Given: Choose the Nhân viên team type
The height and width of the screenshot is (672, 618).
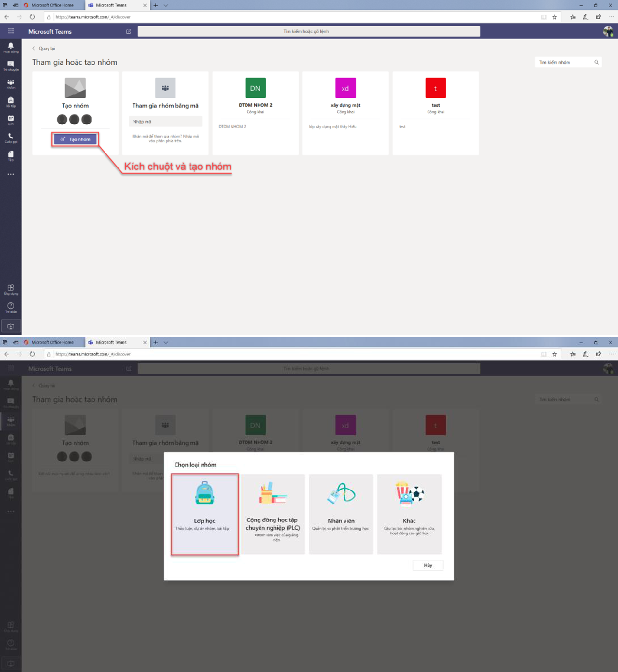Looking at the screenshot, I should (x=341, y=514).
